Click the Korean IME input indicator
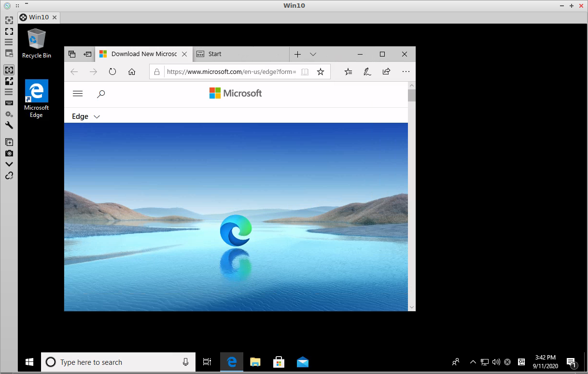Screen dimensions: 588x374 click(x=521, y=362)
